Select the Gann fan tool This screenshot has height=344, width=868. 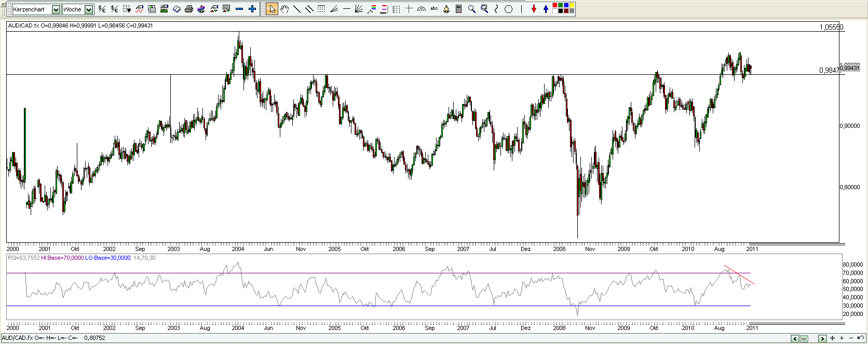(x=359, y=9)
